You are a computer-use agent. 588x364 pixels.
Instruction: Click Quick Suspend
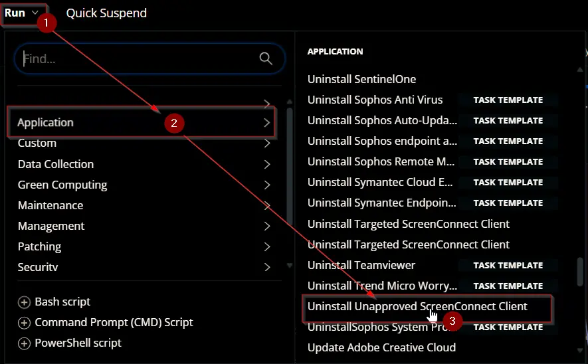(x=106, y=13)
